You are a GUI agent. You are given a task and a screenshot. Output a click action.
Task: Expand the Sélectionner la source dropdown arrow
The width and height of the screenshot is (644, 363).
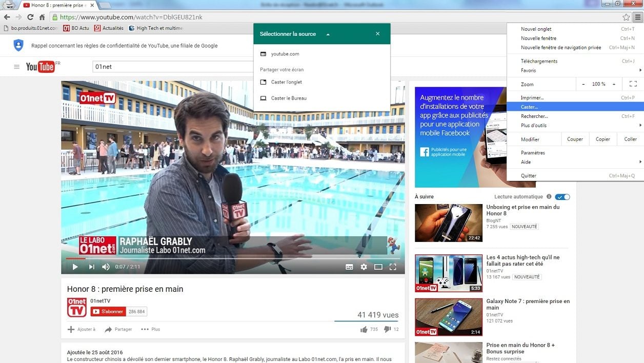point(328,34)
